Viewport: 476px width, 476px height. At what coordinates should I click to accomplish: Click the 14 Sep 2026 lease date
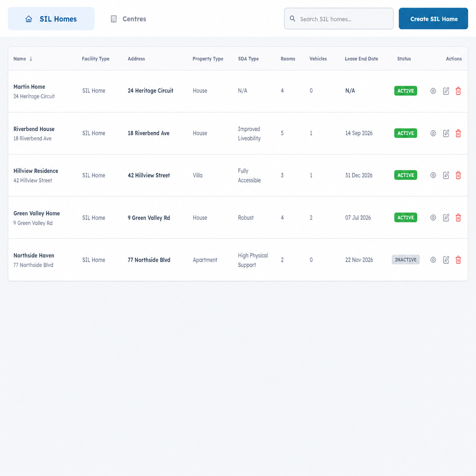[359, 133]
